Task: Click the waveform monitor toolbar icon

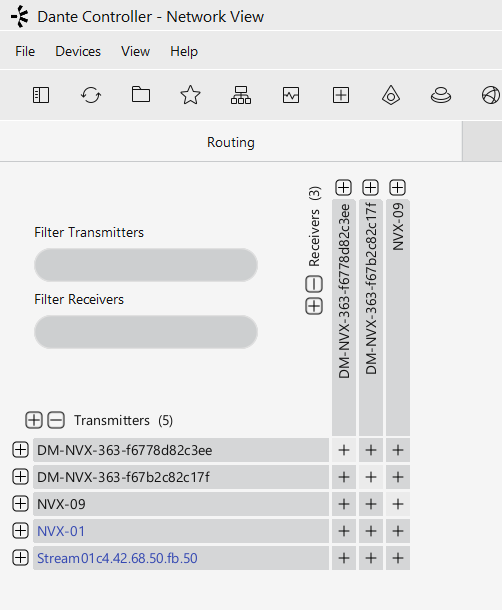Action: (x=291, y=95)
